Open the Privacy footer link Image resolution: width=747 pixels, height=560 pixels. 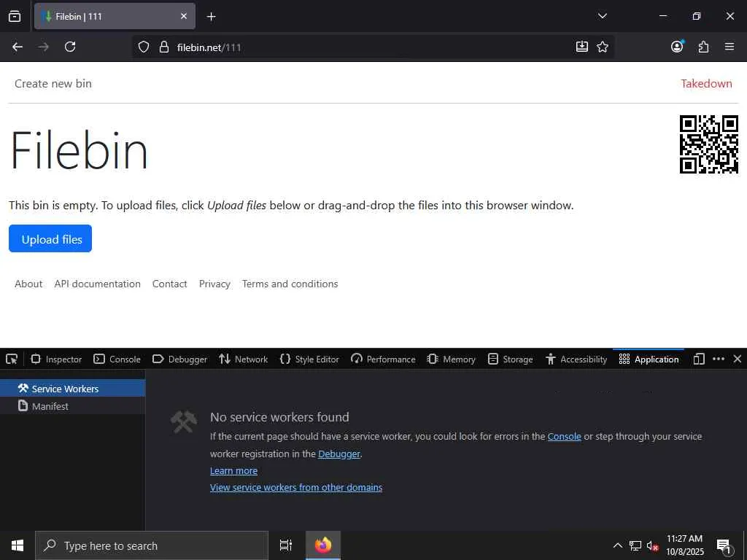coord(214,284)
